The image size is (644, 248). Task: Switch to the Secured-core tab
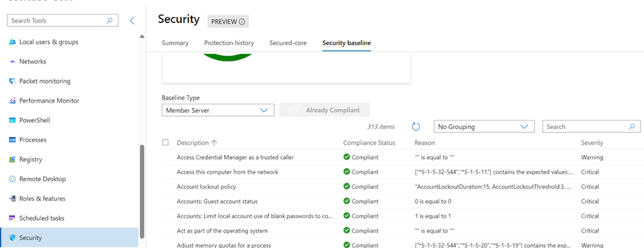pyautogui.click(x=288, y=43)
